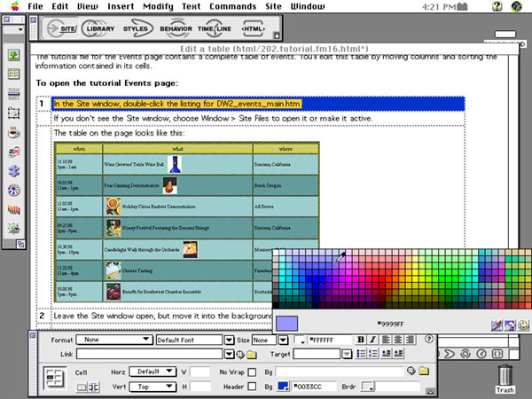
Task: Click the Bg color swatch showing #0033CC
Action: point(281,387)
